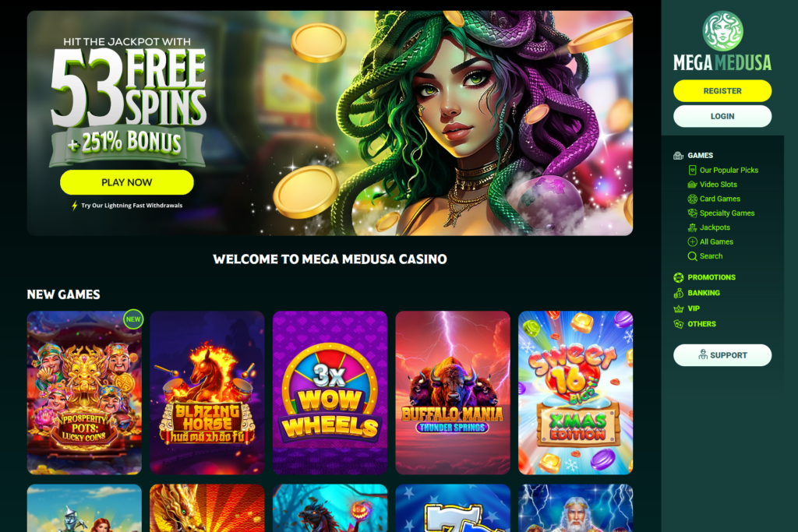This screenshot has height=532, width=798.
Task: Select the Specialty Games dice icon
Action: (692, 213)
